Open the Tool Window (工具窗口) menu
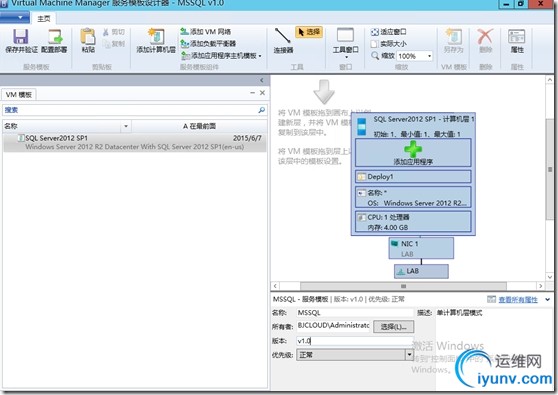The width and height of the screenshot is (558, 395). pos(346,43)
